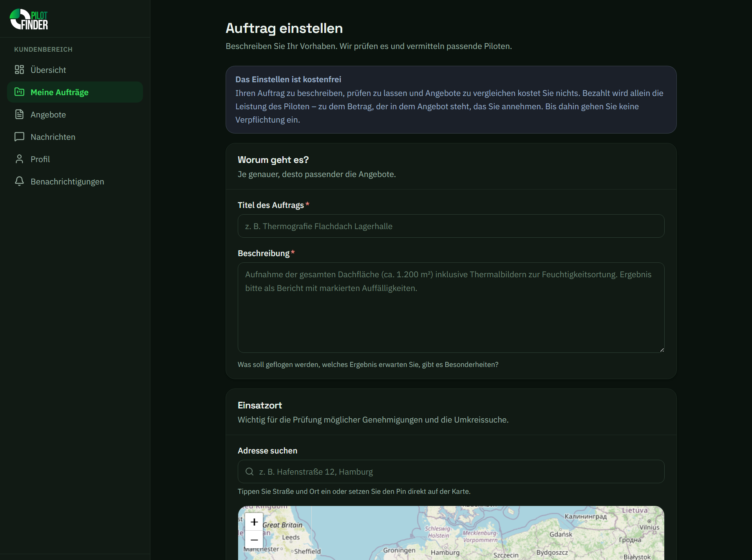Screen dimensions: 752x560
Task: Focus the Titel des Auftrags field
Action: coord(451,226)
